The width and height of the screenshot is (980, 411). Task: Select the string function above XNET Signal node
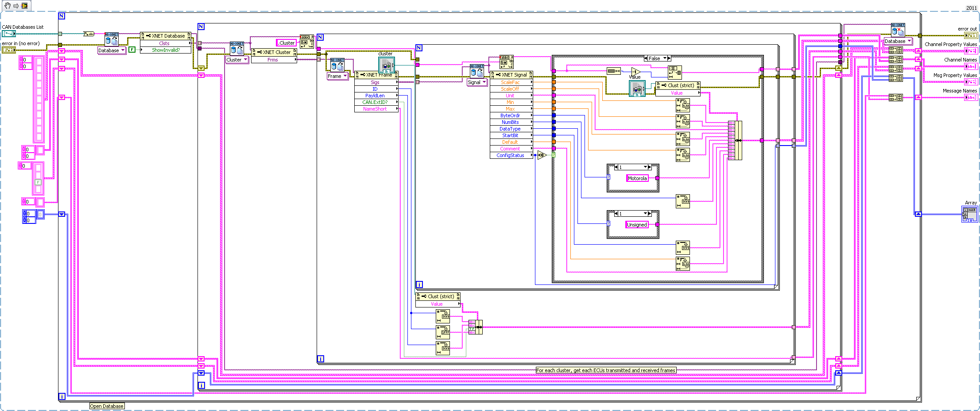click(507, 62)
